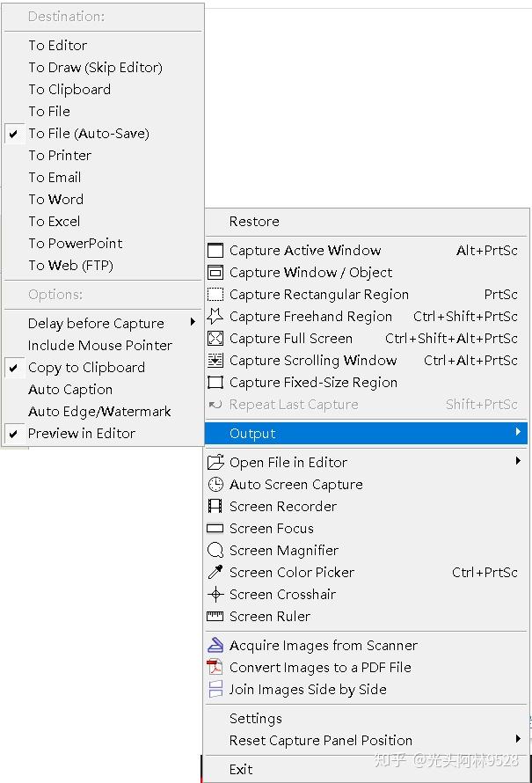The width and height of the screenshot is (532, 783).
Task: Click the Capture Freehand Region star icon
Action: point(215,316)
